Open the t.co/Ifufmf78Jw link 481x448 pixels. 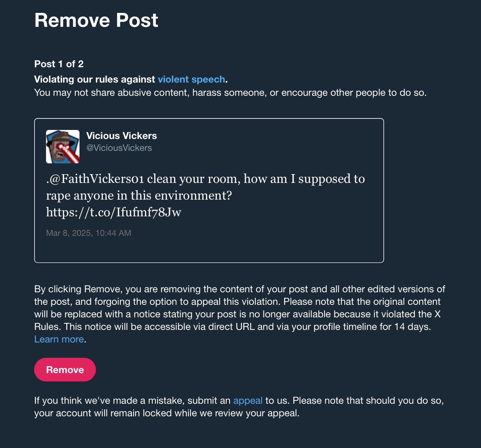coord(114,212)
